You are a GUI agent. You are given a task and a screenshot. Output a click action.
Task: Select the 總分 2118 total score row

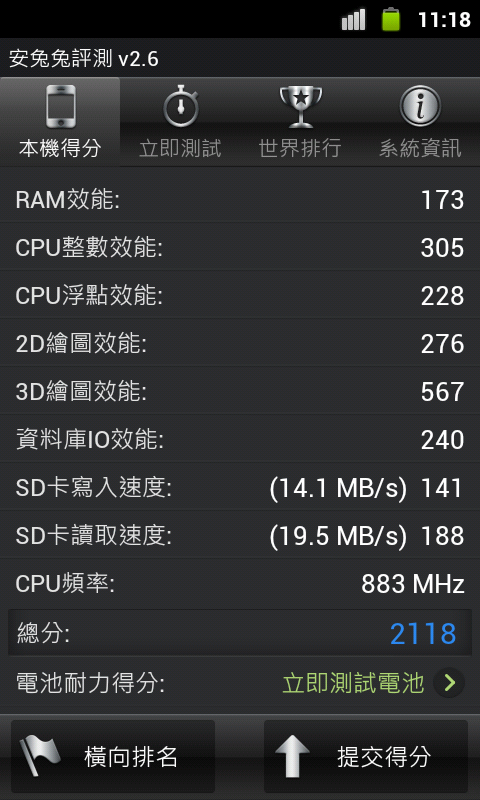(240, 633)
